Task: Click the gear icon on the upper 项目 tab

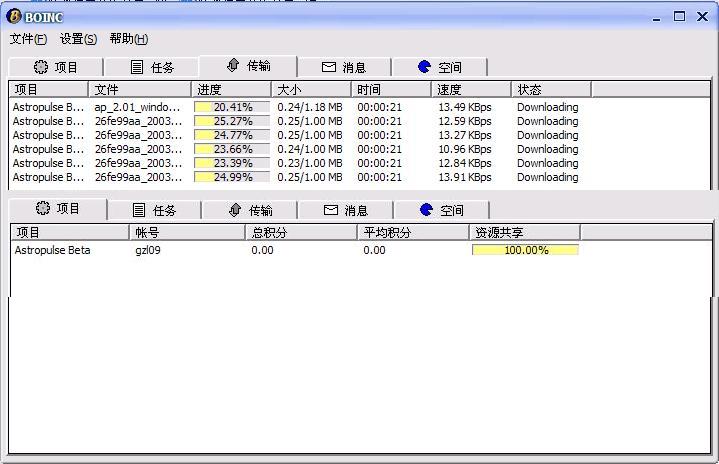Action: [41, 67]
